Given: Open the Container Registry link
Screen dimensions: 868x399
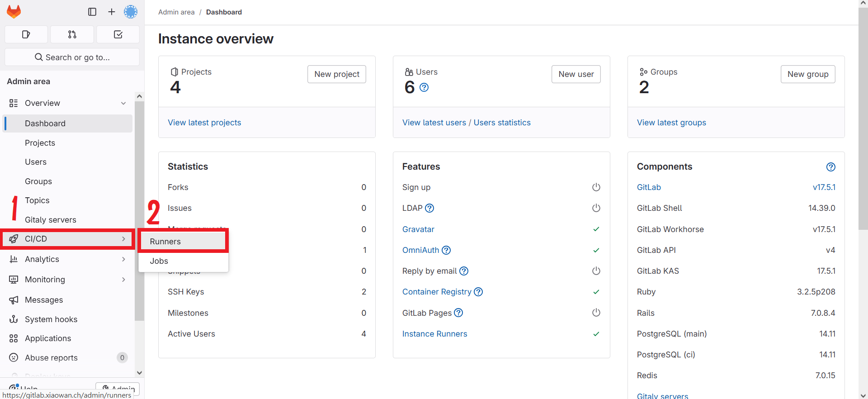Looking at the screenshot, I should click(x=437, y=292).
